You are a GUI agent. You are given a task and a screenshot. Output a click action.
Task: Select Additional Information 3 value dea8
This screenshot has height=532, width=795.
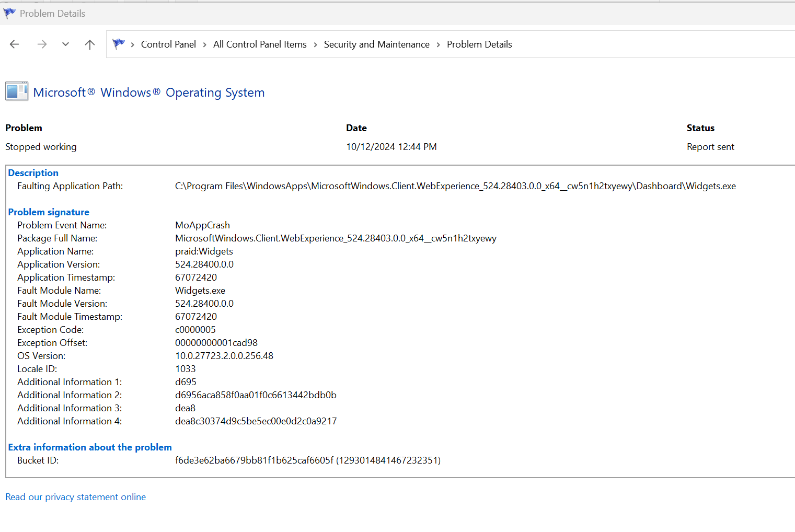pyautogui.click(x=185, y=408)
